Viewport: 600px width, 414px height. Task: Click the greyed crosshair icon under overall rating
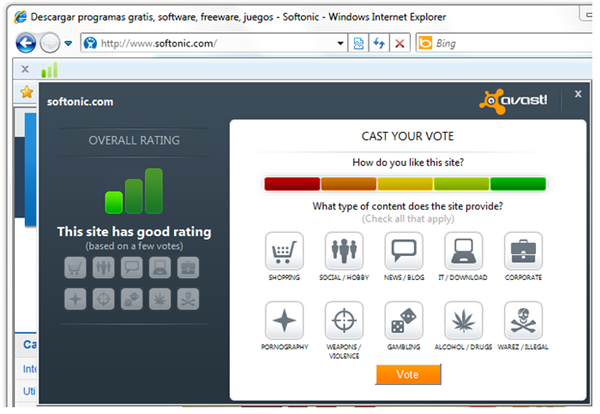pyautogui.click(x=103, y=299)
